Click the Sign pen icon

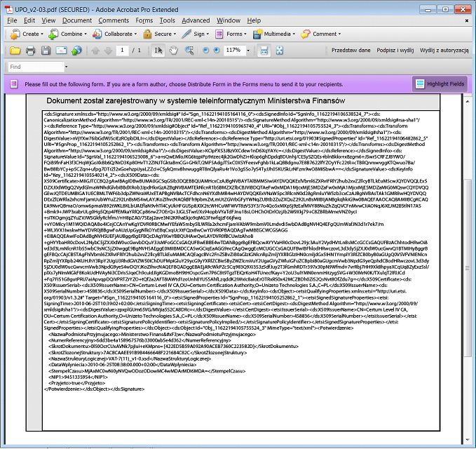point(186,34)
